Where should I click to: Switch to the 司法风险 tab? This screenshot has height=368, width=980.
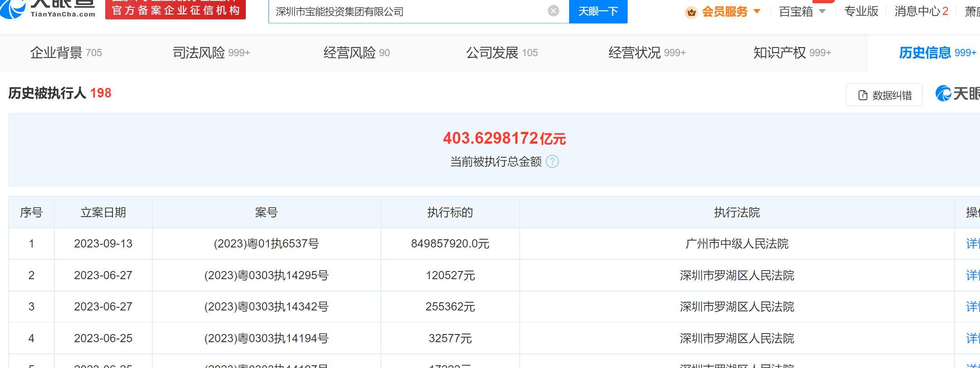211,53
